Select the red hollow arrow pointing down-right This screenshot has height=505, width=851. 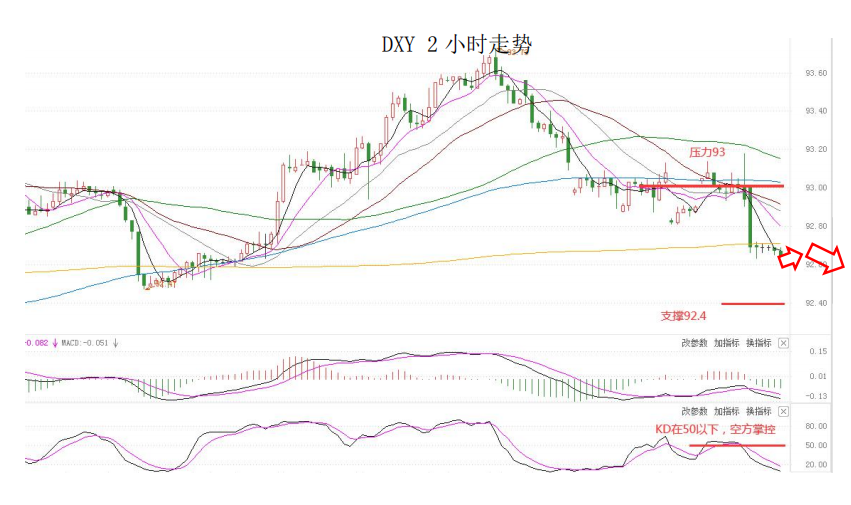pyautogui.click(x=826, y=259)
